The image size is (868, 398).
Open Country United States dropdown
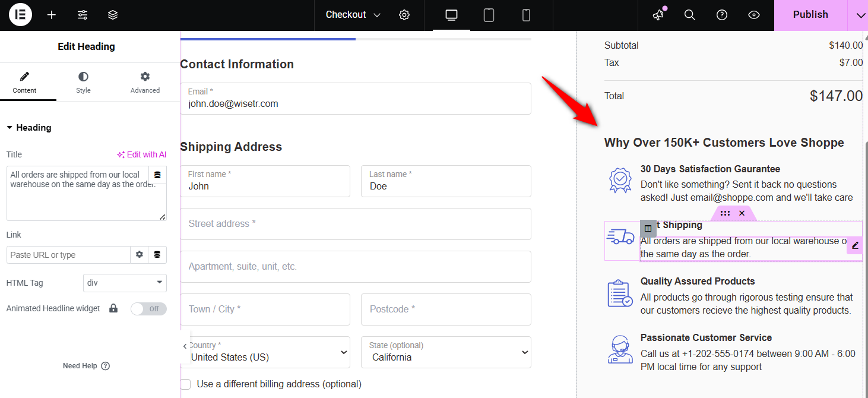click(265, 352)
